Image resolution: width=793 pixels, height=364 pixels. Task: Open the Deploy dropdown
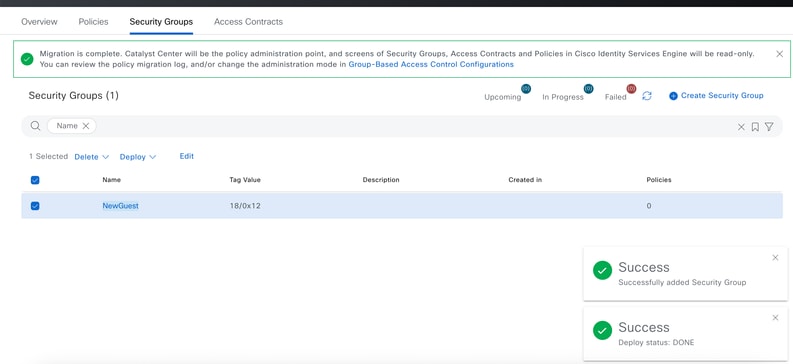[138, 157]
